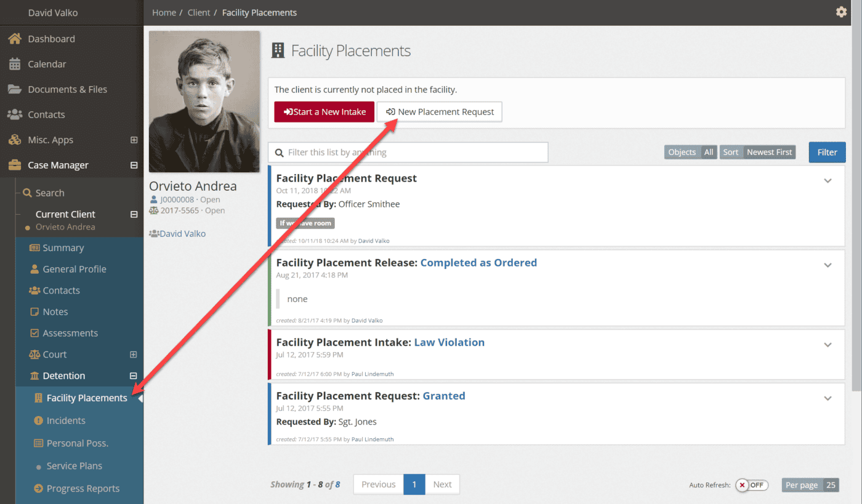This screenshot has height=504, width=862.
Task: Click the Calendar icon in sidebar
Action: click(x=15, y=64)
